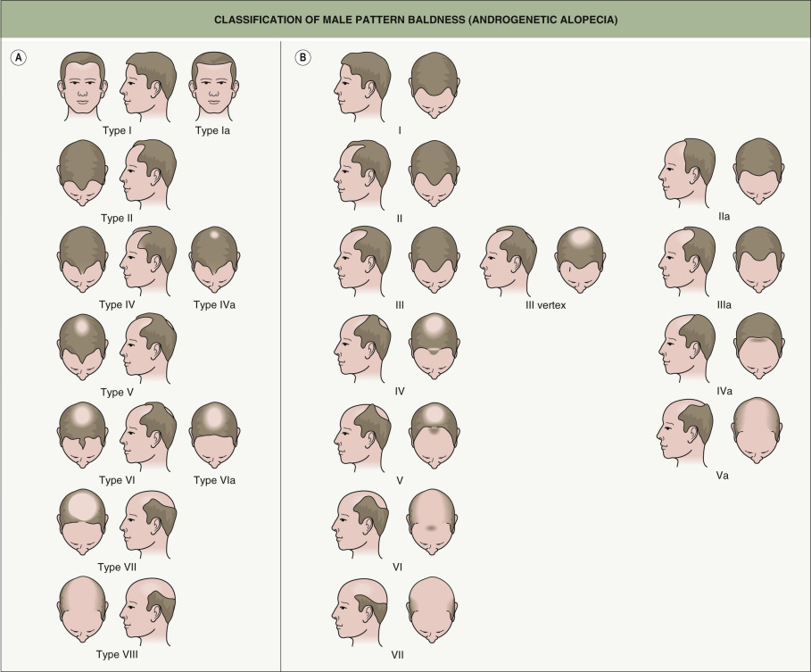Click the Type II side-profile head in panel A

[x=148, y=172]
